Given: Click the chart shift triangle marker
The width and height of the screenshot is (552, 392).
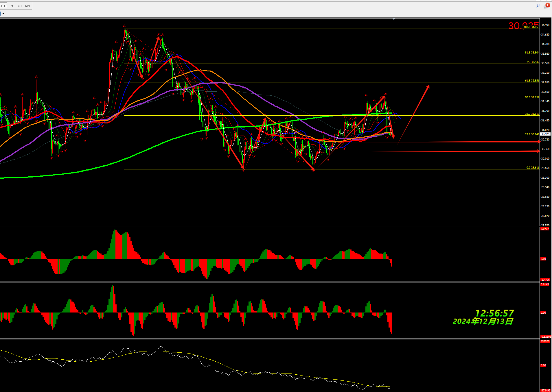Looking at the screenshot, I should pos(394,19).
